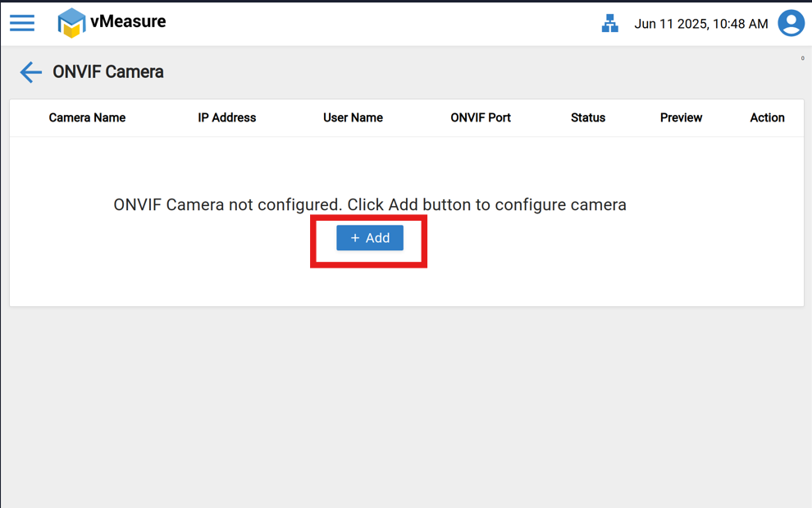Go back using the left arrow
The image size is (812, 508).
[x=30, y=72]
